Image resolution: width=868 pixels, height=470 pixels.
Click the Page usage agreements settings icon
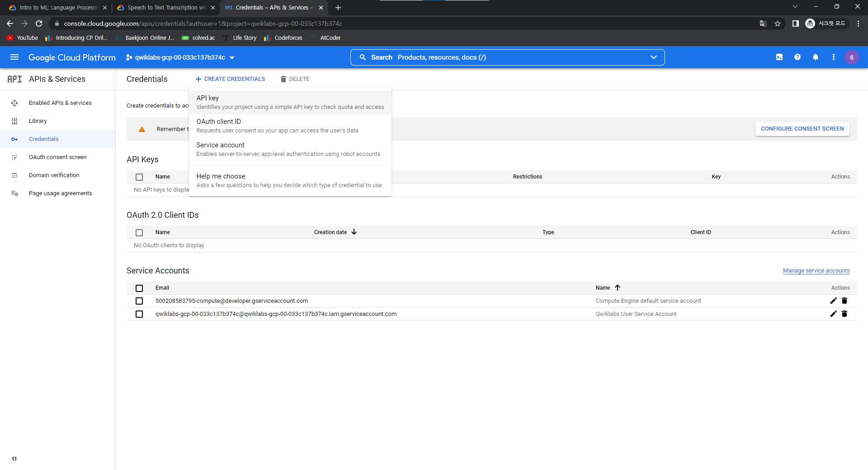14,193
